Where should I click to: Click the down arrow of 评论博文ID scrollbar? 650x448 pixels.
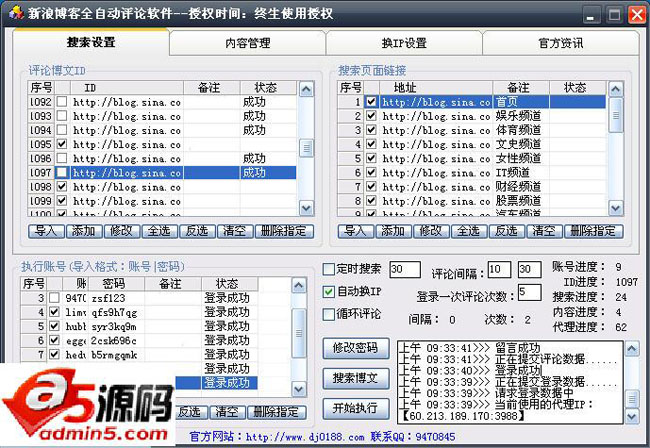click(306, 208)
